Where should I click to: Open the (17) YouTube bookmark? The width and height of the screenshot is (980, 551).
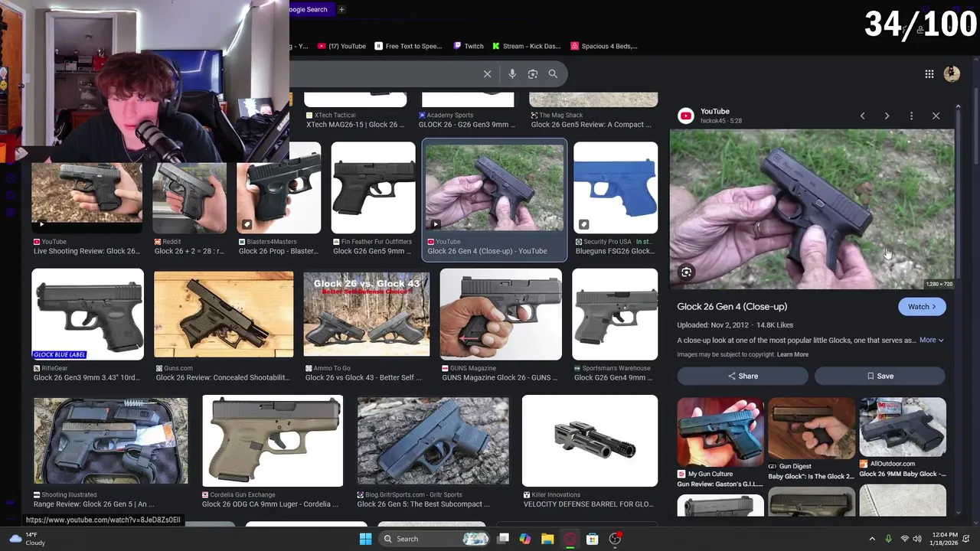342,46
